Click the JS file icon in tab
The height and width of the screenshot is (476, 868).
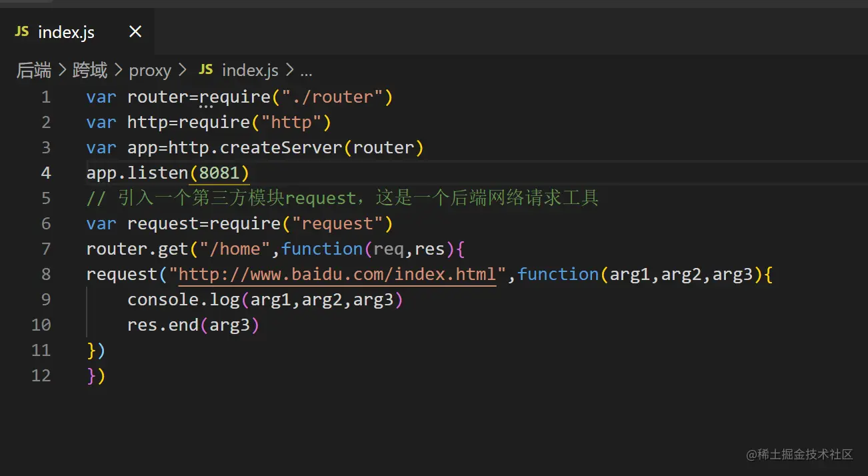pyautogui.click(x=22, y=32)
